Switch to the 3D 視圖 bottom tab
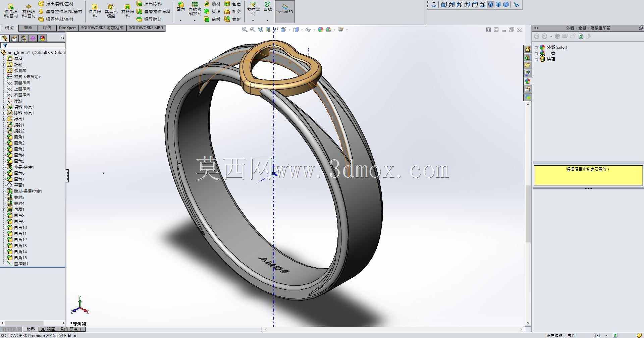This screenshot has width=644, height=338. point(48,329)
